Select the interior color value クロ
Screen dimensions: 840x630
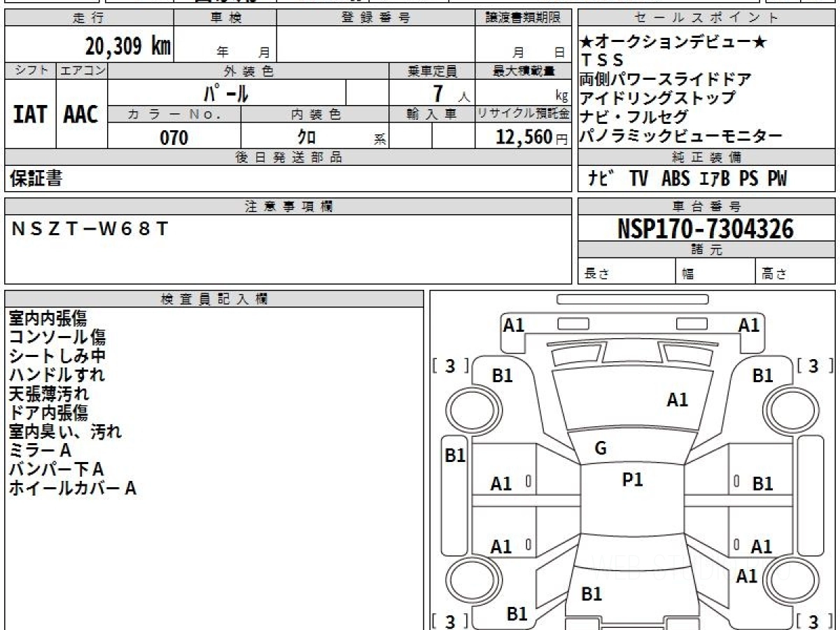click(x=307, y=137)
